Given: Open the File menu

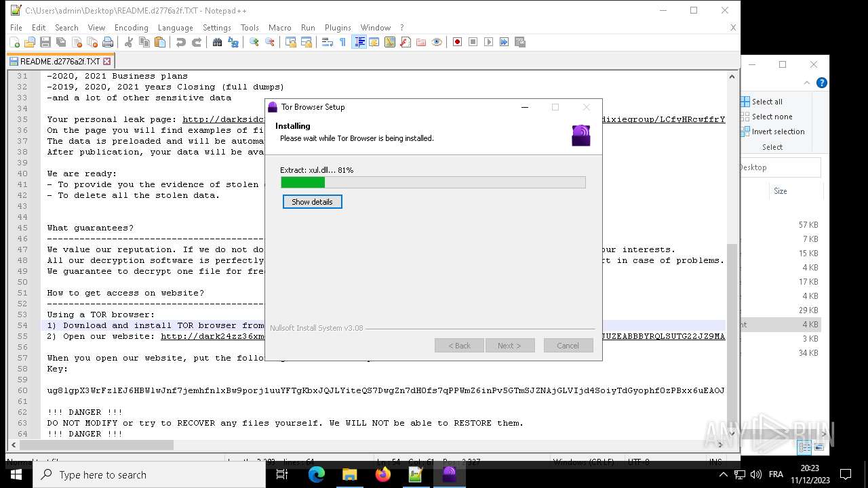Looking at the screenshot, I should [16, 28].
